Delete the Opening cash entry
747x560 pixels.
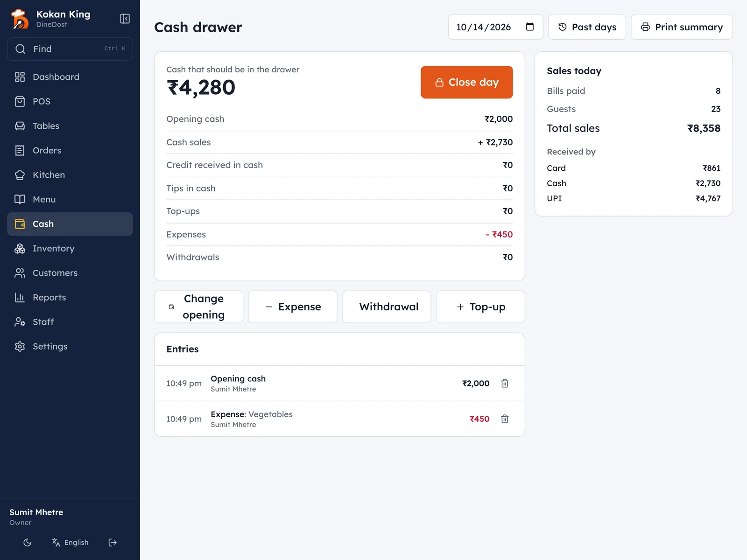505,383
